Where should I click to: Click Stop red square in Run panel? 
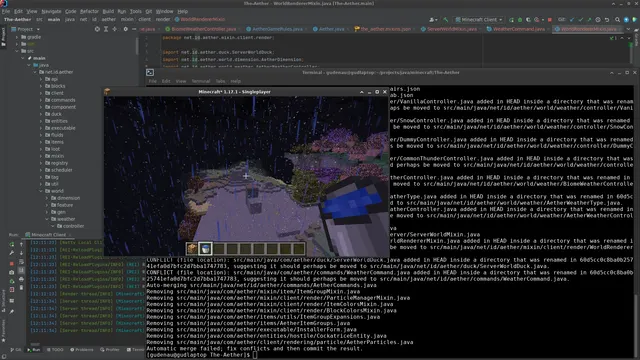pyautogui.click(x=11, y=264)
